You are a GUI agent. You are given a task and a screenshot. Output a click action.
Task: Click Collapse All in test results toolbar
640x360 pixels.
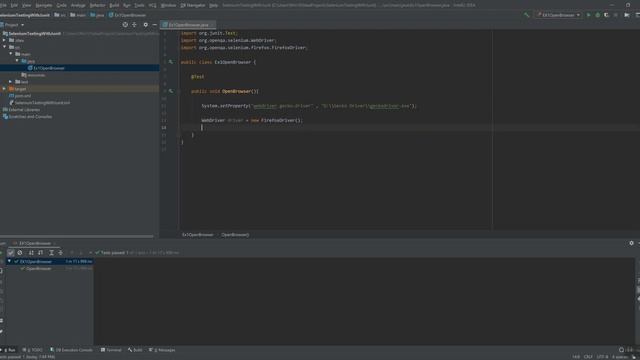[x=60, y=253]
